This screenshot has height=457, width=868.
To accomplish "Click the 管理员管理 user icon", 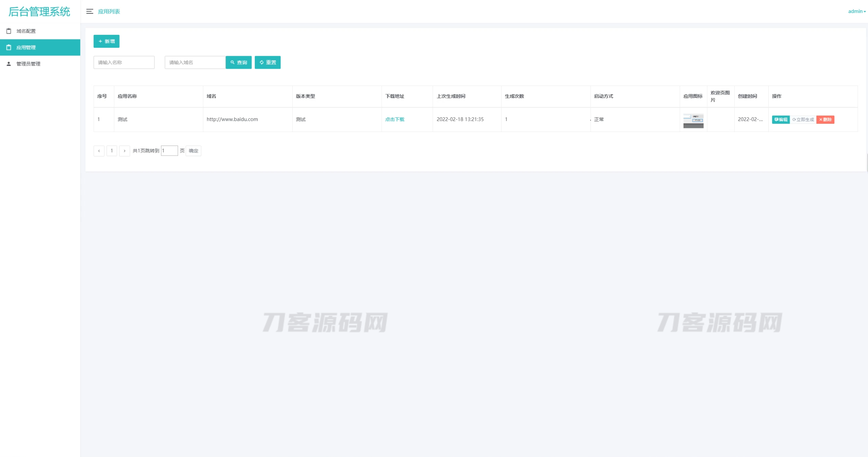I will pos(9,64).
